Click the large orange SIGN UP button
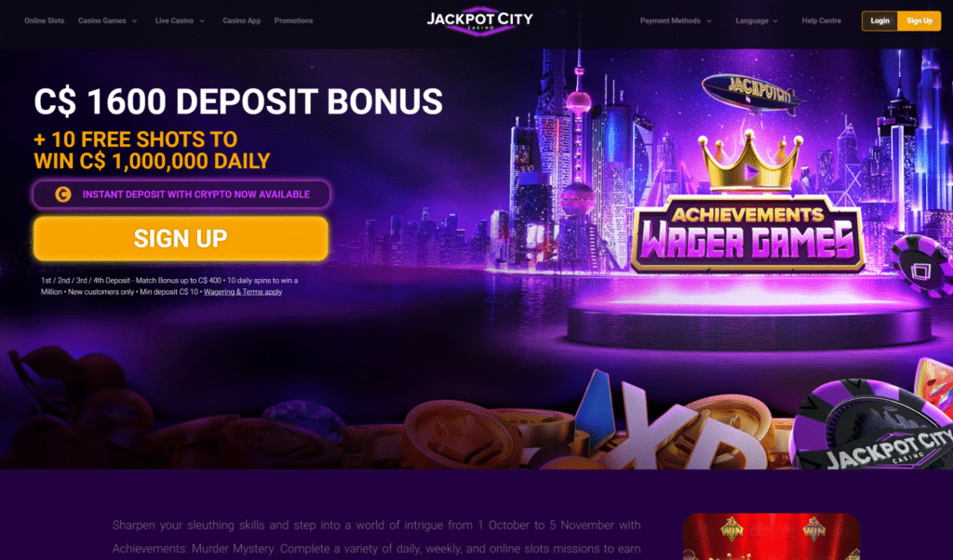Image resolution: width=953 pixels, height=560 pixels. coord(181,239)
